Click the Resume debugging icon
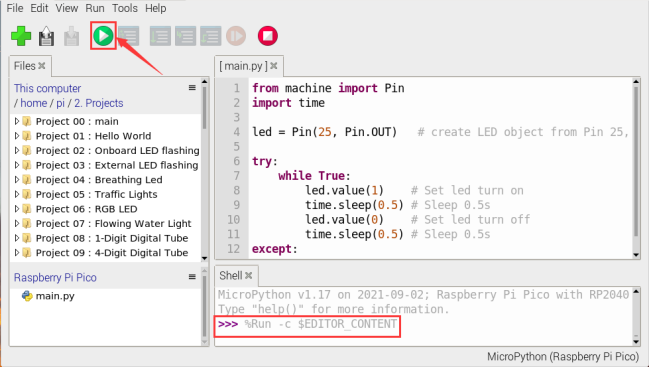 (x=236, y=36)
